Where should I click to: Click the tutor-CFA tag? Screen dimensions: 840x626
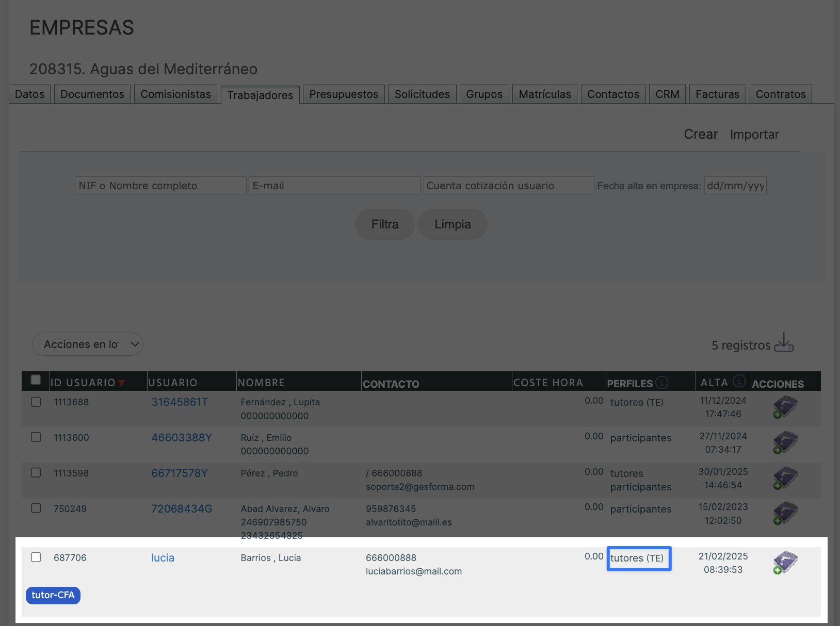tap(53, 595)
